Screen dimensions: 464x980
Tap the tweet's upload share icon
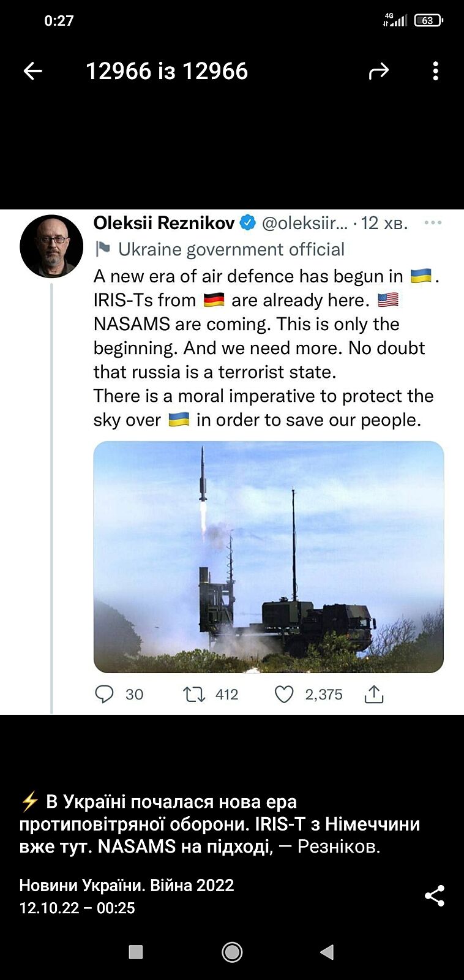click(x=374, y=694)
